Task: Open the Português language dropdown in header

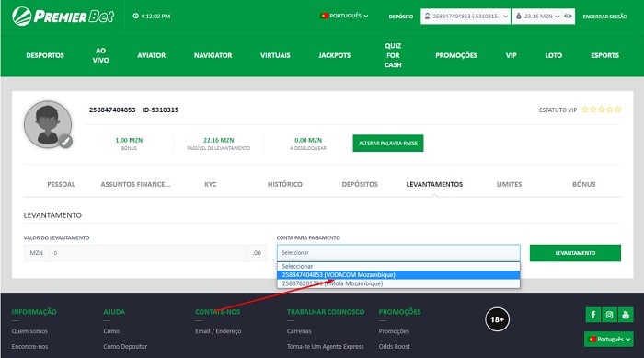Action: 344,16
